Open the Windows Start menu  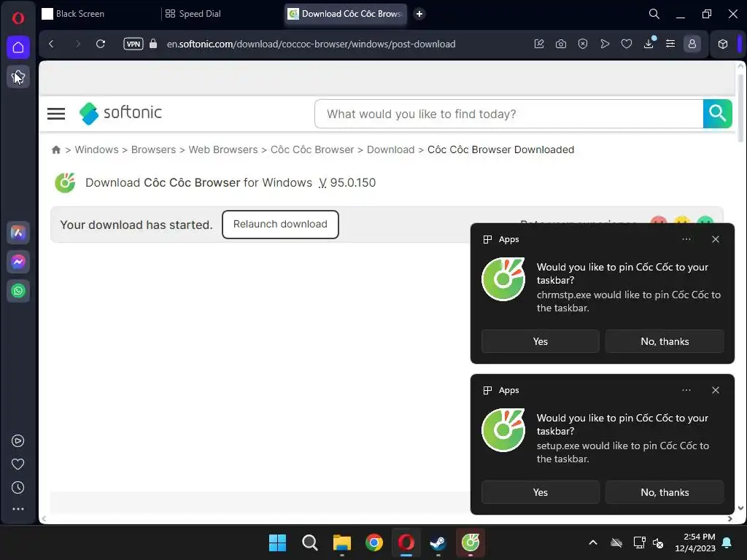(x=278, y=542)
